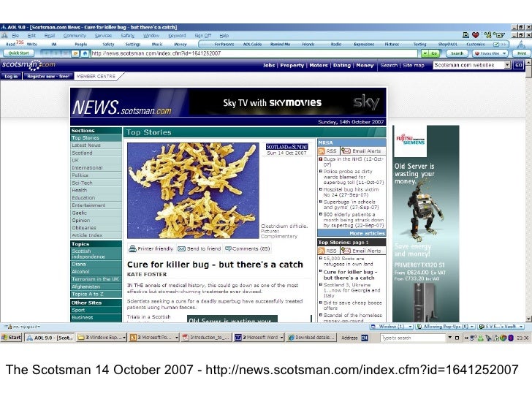Click the Print button in AOL toolbar
The image size is (532, 399).
point(522,53)
